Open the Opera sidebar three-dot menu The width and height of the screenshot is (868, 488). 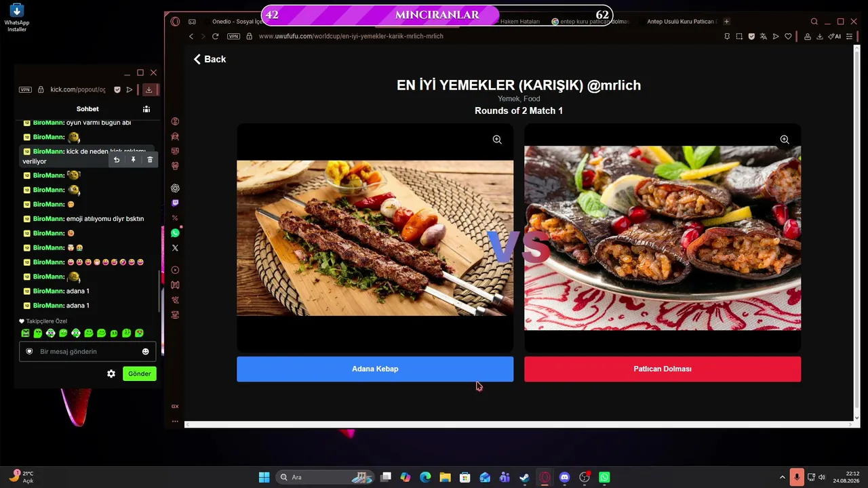(175, 421)
